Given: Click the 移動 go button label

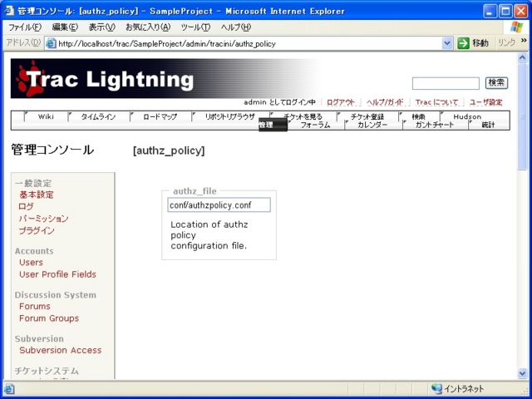Looking at the screenshot, I should [x=480, y=43].
